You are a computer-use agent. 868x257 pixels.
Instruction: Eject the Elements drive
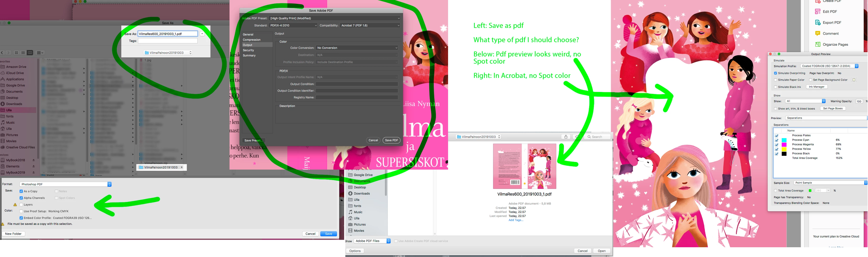click(x=33, y=166)
